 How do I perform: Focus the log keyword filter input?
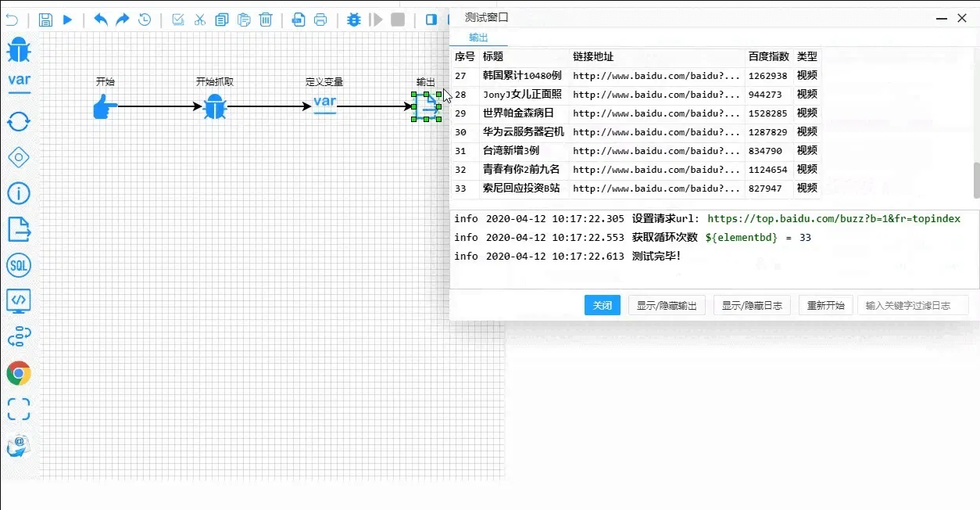pos(913,305)
